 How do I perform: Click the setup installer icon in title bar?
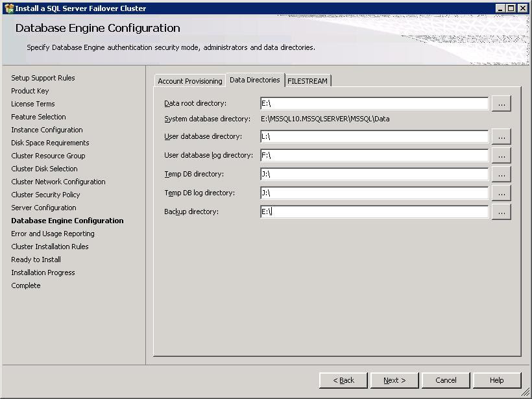9,8
